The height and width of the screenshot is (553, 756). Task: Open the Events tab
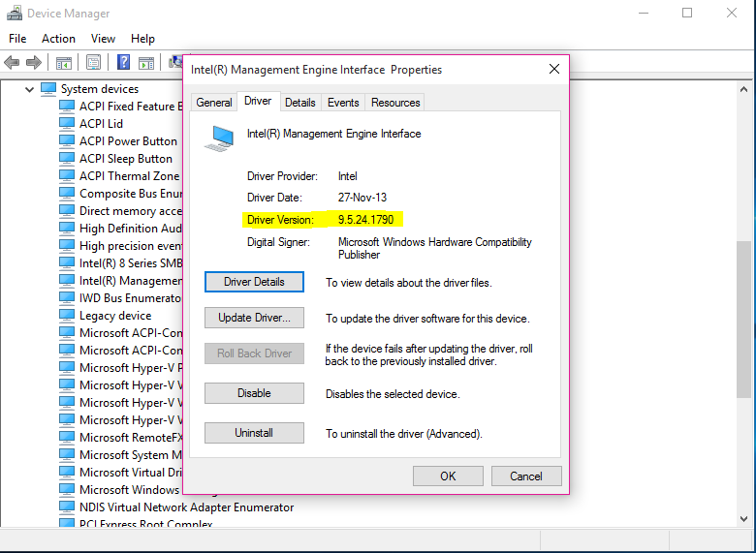click(343, 103)
